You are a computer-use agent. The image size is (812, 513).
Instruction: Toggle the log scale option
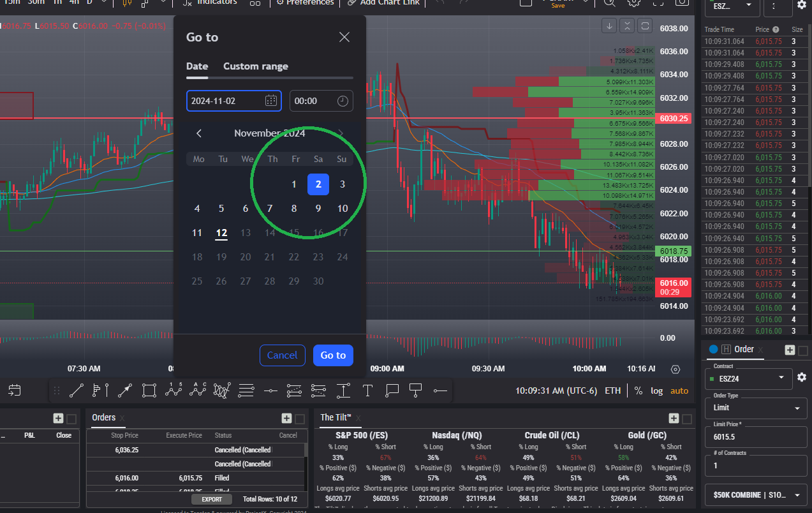tap(656, 390)
